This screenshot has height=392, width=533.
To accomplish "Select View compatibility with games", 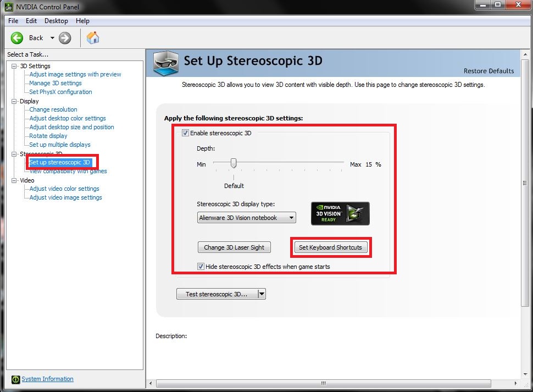I will 68,172.
